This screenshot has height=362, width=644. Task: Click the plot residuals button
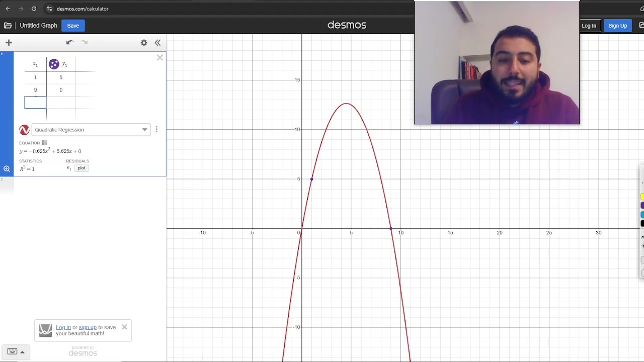82,168
